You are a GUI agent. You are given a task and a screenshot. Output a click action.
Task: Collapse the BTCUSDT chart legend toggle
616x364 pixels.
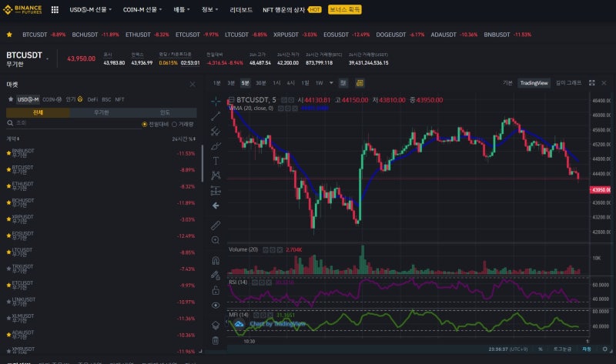pos(232,100)
